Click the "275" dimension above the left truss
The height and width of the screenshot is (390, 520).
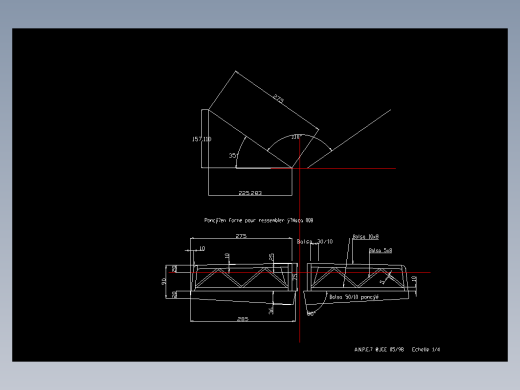pos(241,236)
